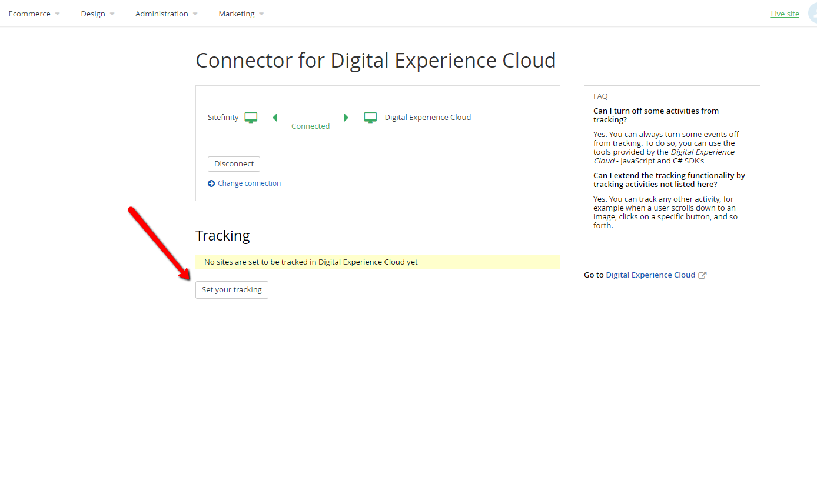Expand the Marketing menu arrow
Screen dimensions: 817x504
(261, 14)
